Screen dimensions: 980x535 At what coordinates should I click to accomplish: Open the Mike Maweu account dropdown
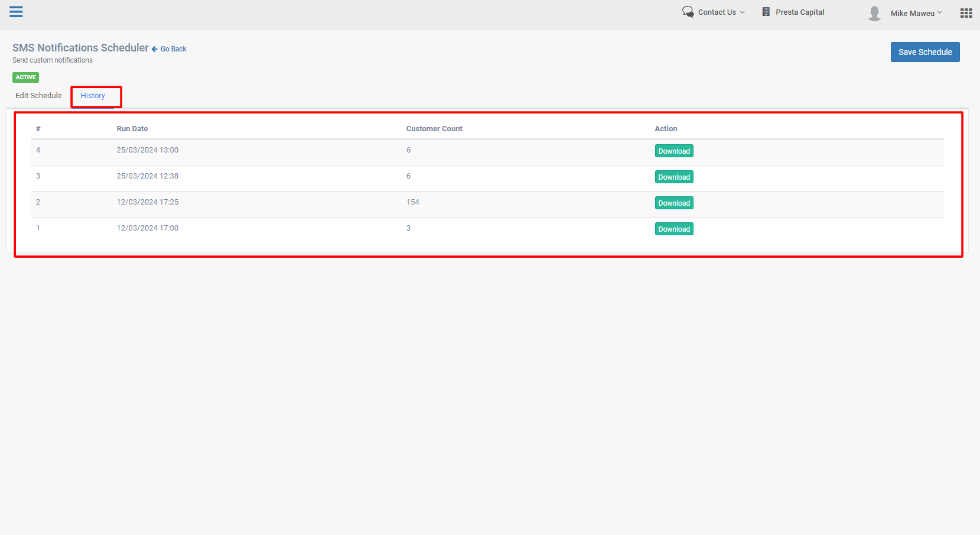(x=916, y=13)
